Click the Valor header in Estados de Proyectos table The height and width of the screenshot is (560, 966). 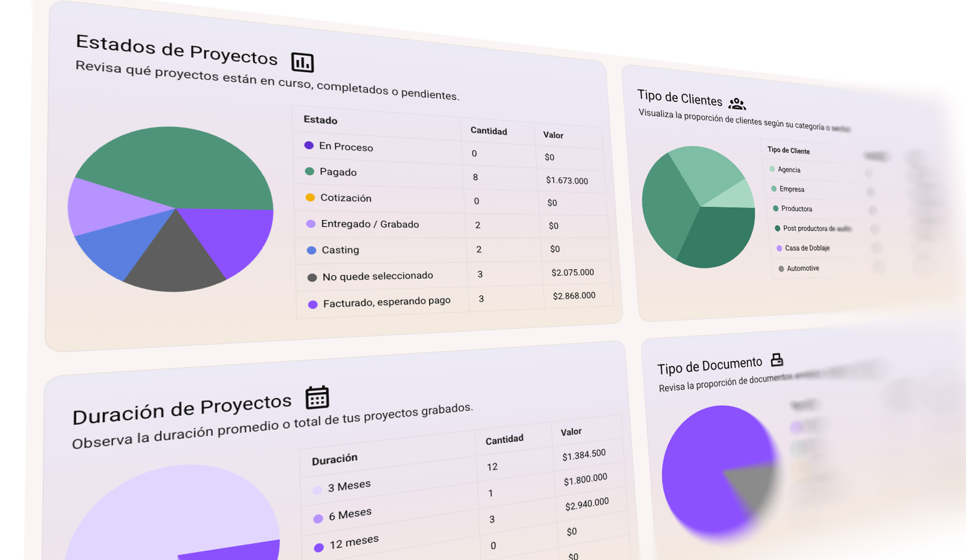pyautogui.click(x=553, y=135)
